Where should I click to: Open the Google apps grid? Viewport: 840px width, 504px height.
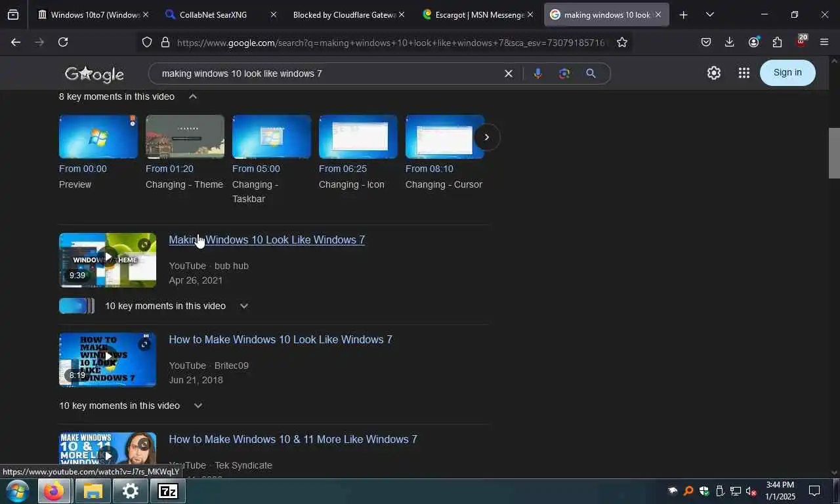tap(744, 73)
